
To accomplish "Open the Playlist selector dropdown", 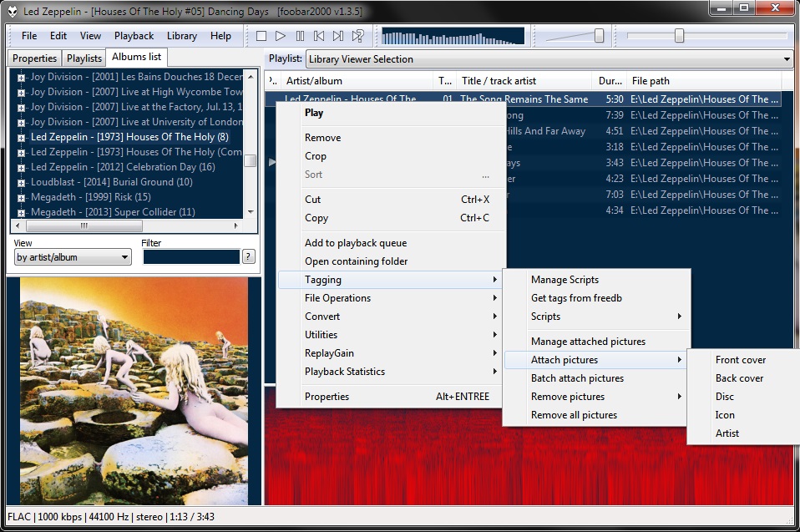I will [550, 59].
